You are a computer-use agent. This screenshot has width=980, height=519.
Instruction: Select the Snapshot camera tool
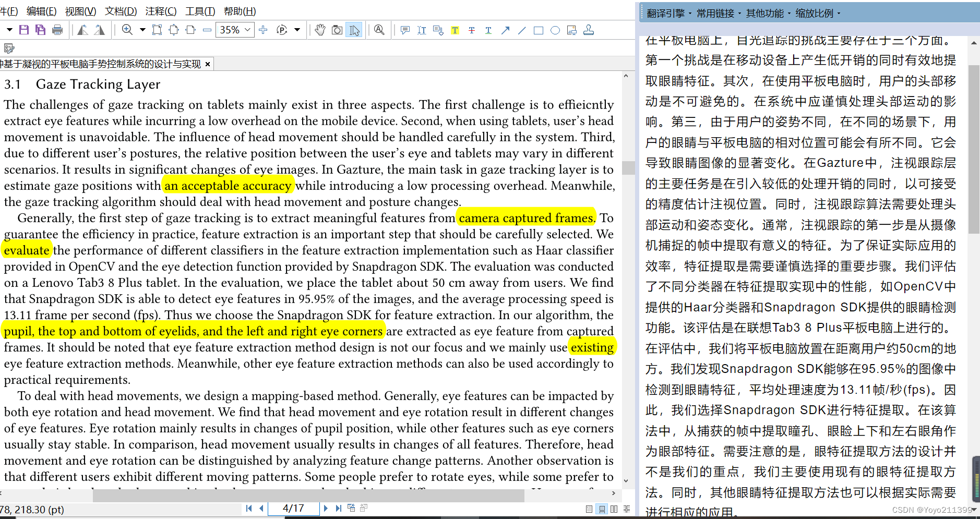click(x=337, y=30)
